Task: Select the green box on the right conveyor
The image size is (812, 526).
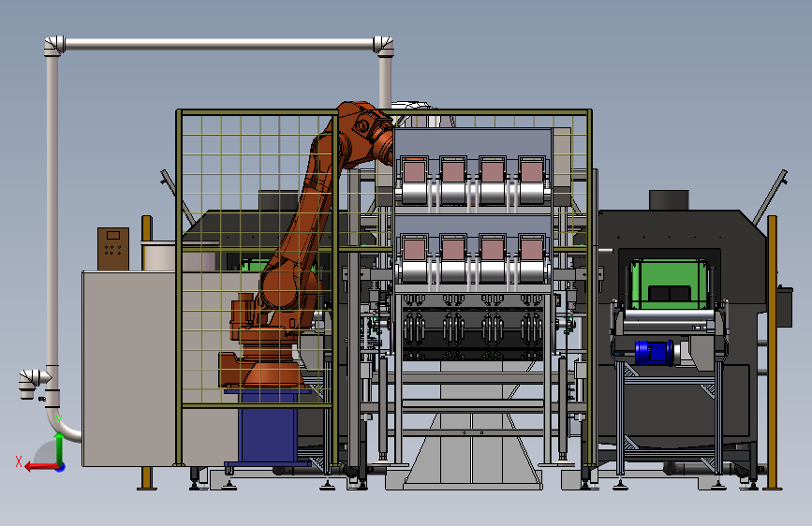Action: 669,285
